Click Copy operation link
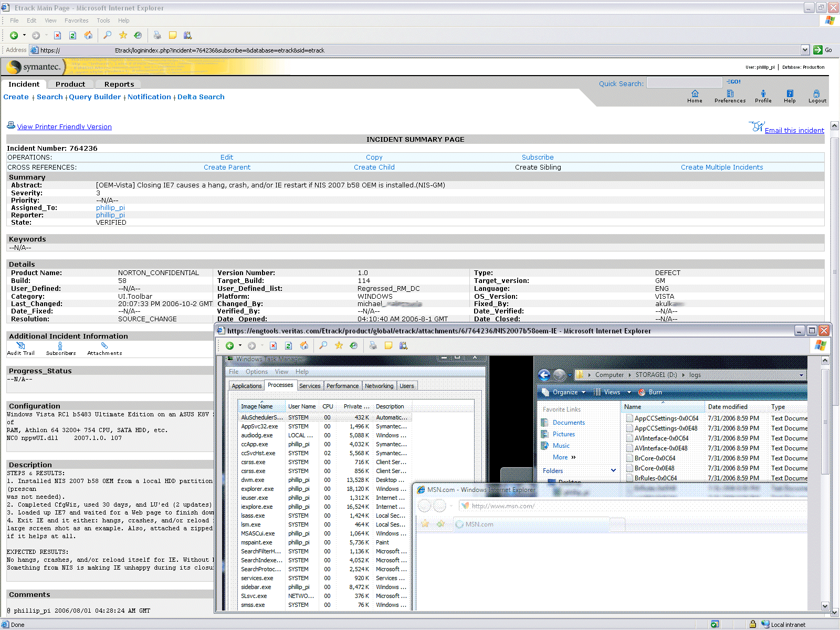 click(374, 157)
